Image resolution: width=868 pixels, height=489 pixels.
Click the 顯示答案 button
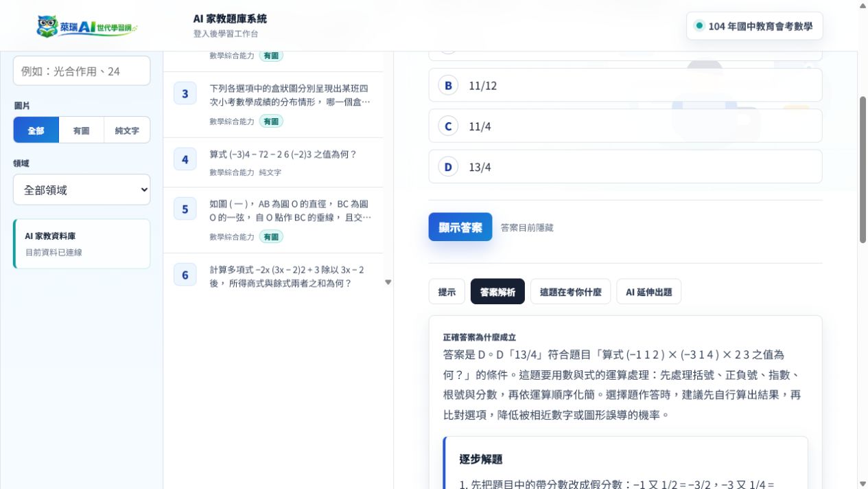pos(460,227)
